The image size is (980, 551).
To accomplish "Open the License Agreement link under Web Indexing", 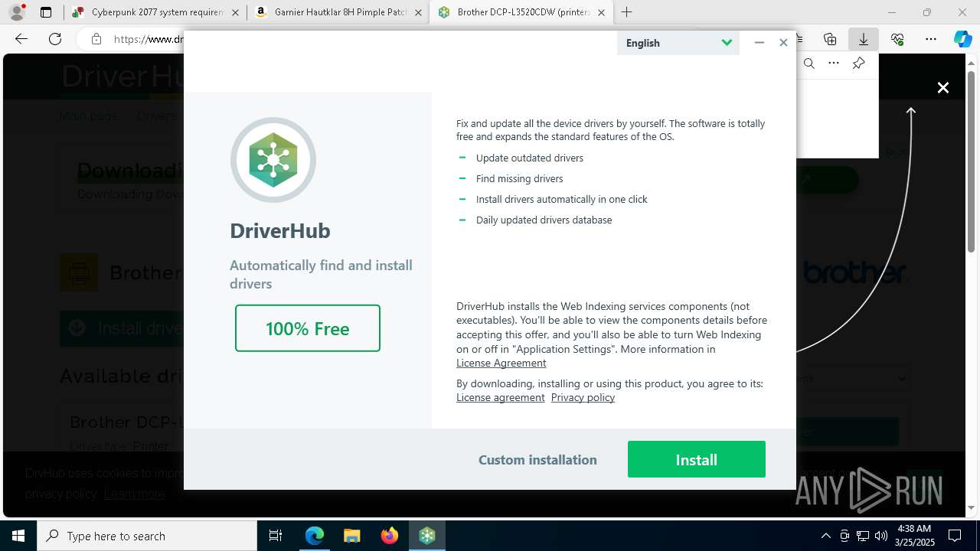I will (x=501, y=363).
